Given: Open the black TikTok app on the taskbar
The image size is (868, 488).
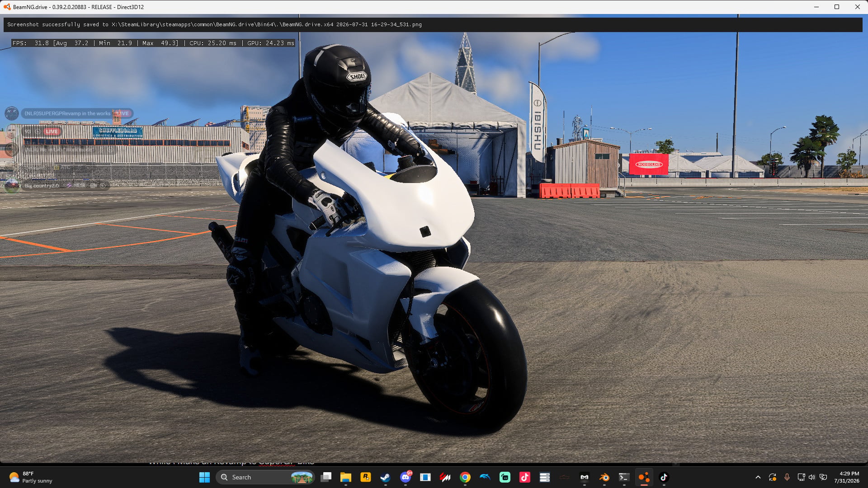Looking at the screenshot, I should point(664,477).
